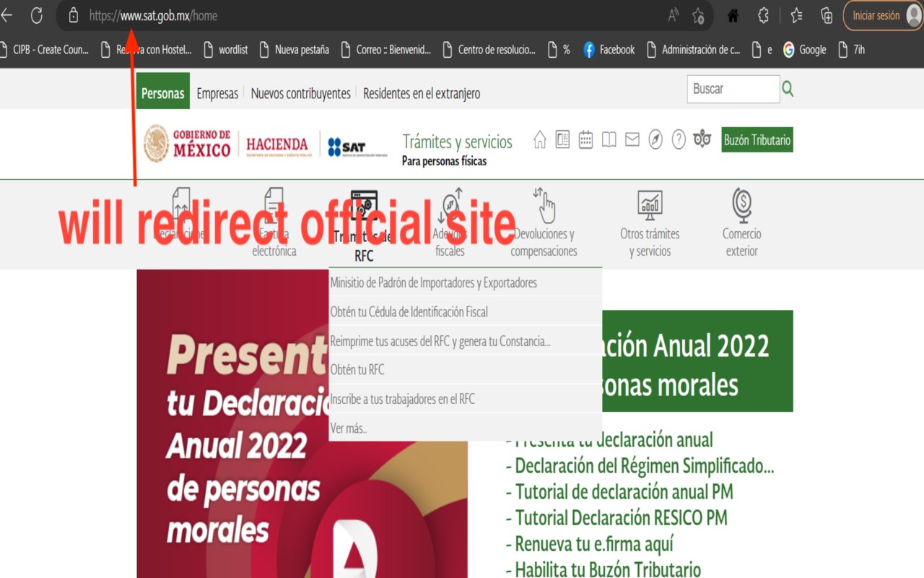This screenshot has height=578, width=924.
Task: Open the Facebook bookmark
Action: [x=609, y=50]
